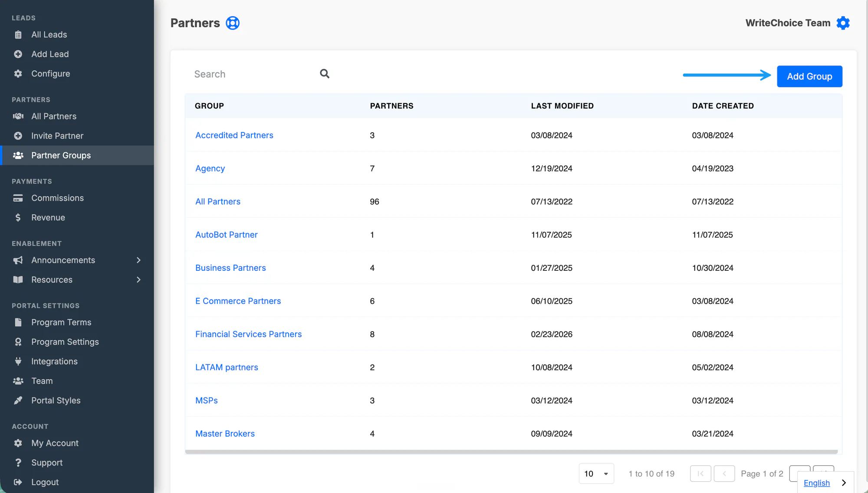868x493 pixels.
Task: Click the Resources book icon
Action: coord(18,279)
